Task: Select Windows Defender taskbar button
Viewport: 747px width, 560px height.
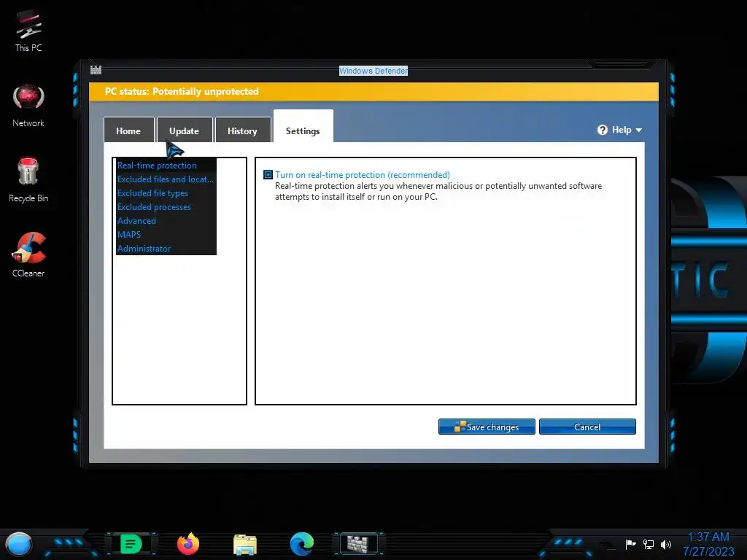Action: point(359,544)
